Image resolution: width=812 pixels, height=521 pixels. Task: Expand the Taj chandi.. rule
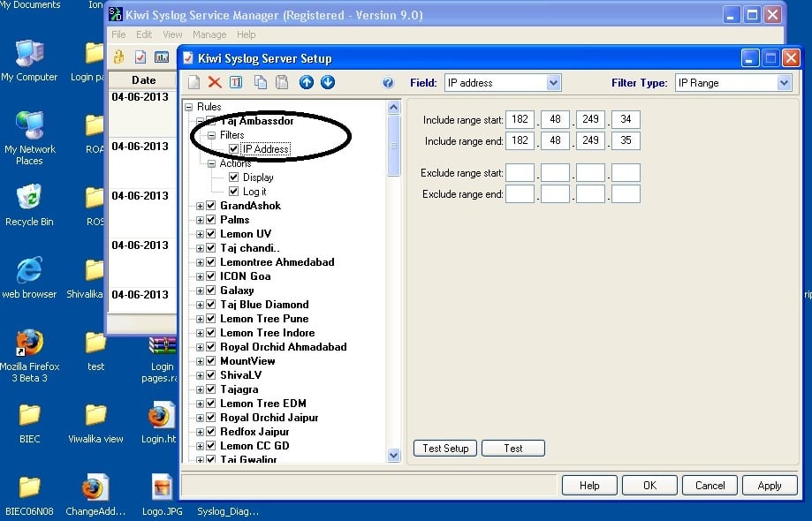point(200,248)
